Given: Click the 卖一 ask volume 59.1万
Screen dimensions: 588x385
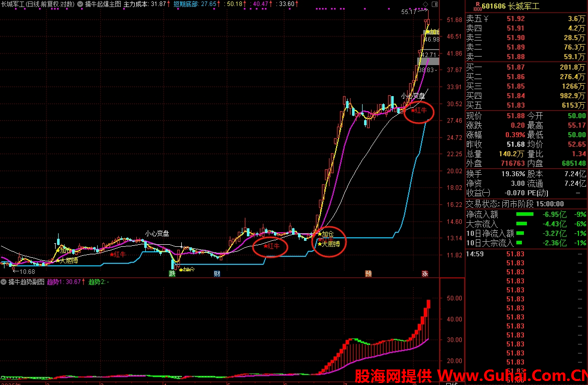Looking at the screenshot, I should (x=574, y=57).
